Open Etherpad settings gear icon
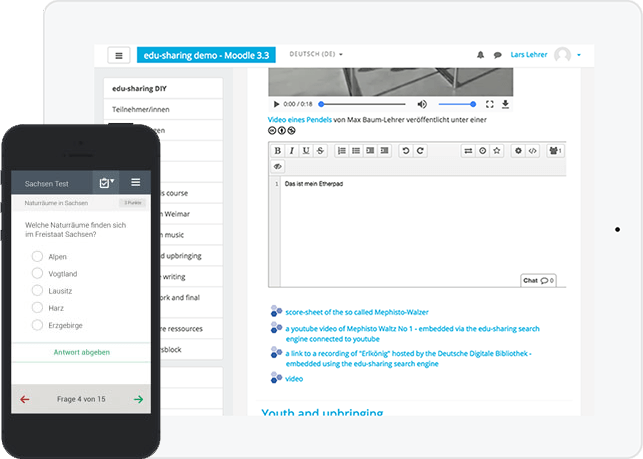 [x=517, y=150]
